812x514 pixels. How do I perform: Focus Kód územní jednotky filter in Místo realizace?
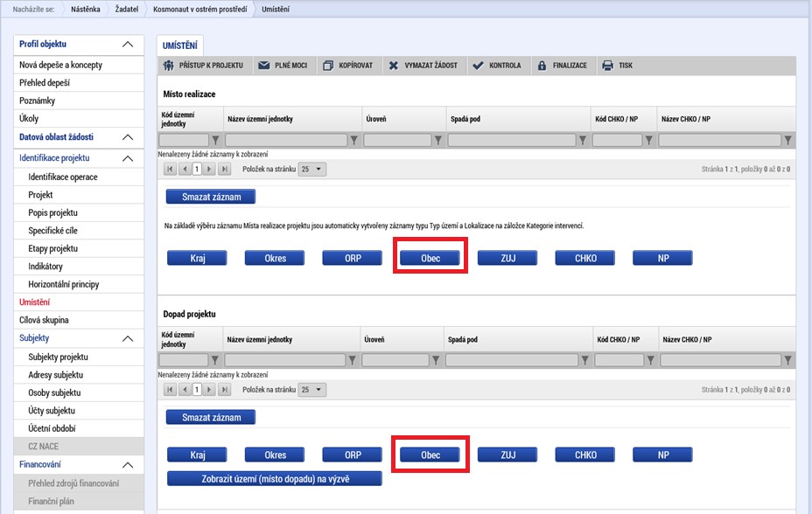(184, 140)
